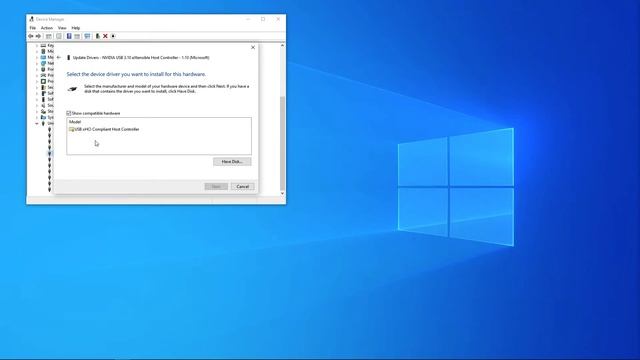Click the Model column header
The width and height of the screenshot is (640, 360).
point(75,122)
